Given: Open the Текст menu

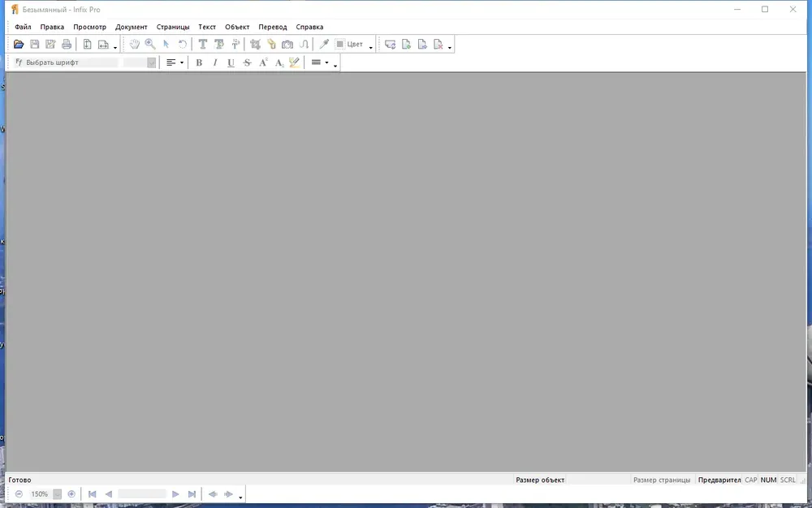Looking at the screenshot, I should coord(207,27).
